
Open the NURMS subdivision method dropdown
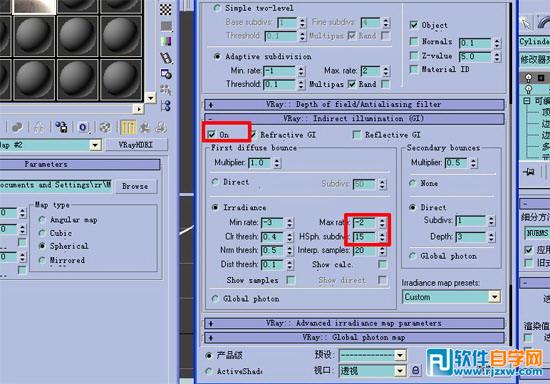[537, 233]
